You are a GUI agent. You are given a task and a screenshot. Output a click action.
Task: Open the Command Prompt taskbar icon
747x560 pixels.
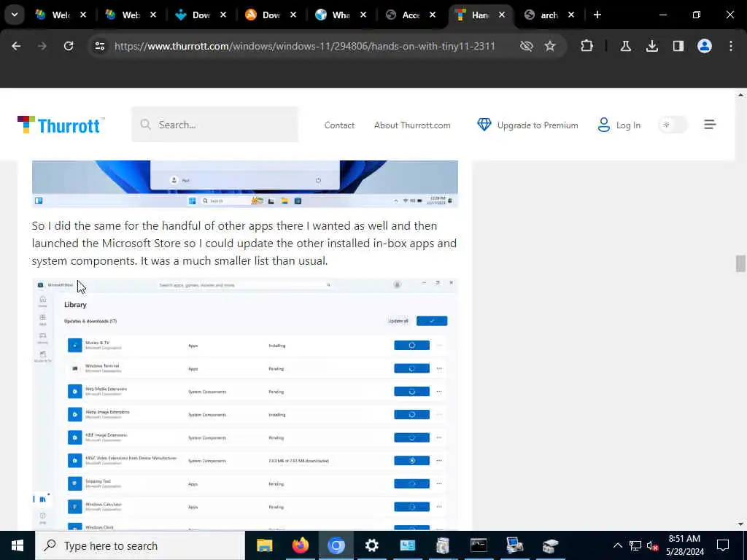[x=479, y=545]
